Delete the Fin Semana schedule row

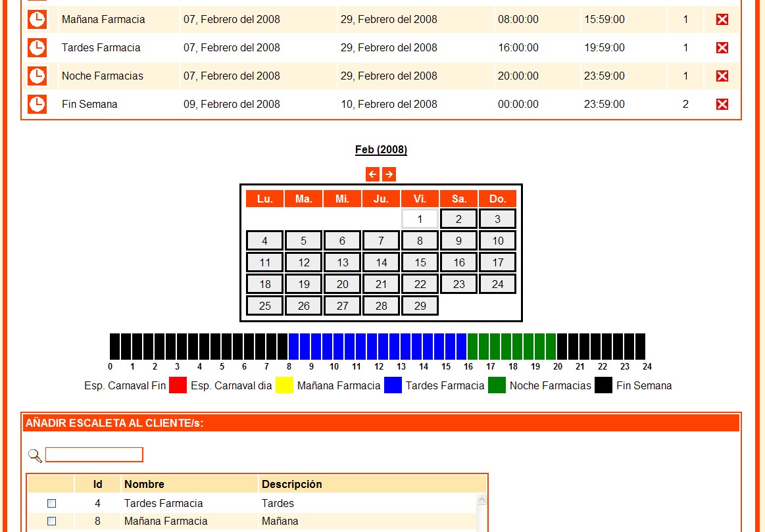coord(722,105)
